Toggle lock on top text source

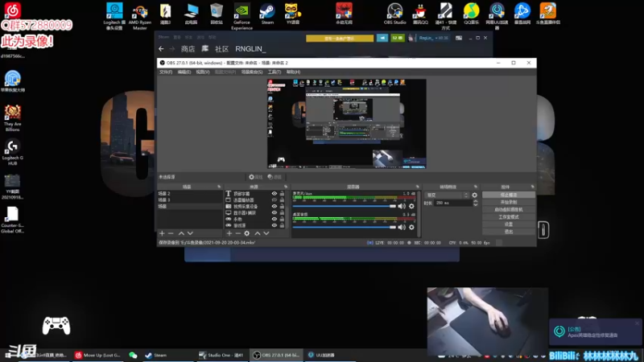click(283, 194)
